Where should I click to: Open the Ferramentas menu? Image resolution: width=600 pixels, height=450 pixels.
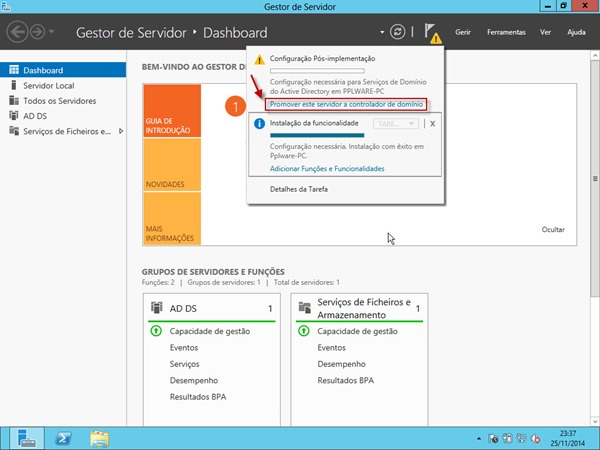[506, 32]
